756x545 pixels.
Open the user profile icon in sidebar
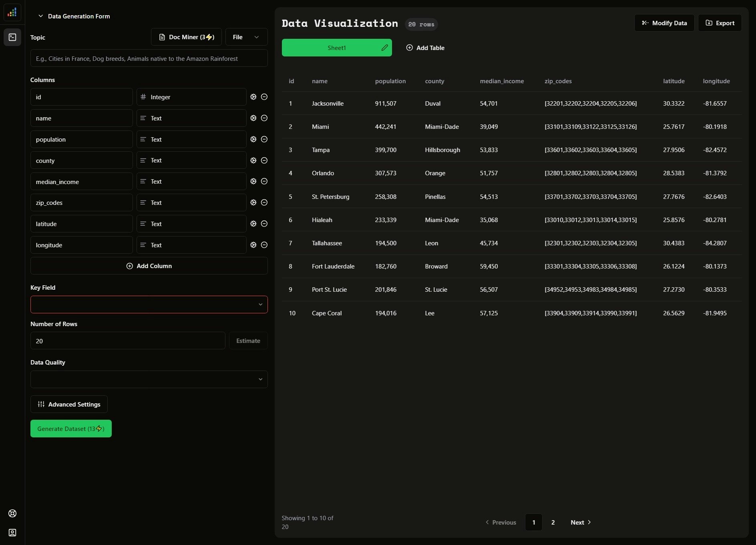point(12,533)
